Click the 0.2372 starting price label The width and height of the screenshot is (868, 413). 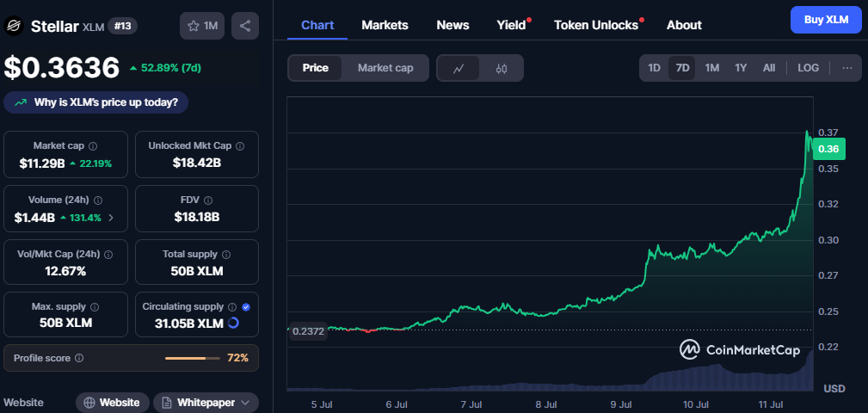point(306,331)
